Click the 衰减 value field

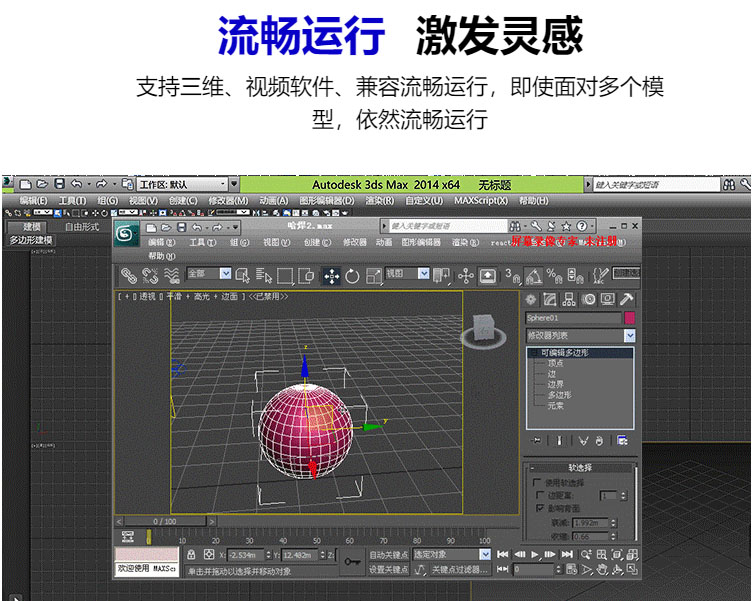(x=590, y=523)
